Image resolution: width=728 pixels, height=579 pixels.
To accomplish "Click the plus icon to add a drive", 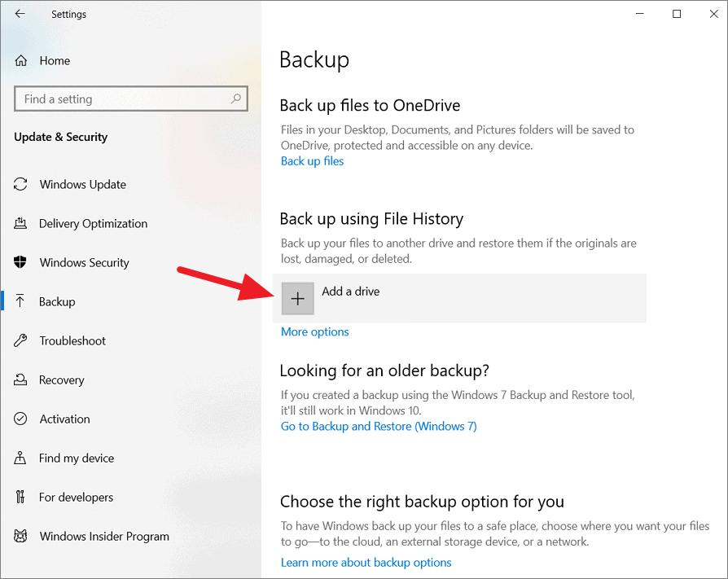I will point(297,298).
